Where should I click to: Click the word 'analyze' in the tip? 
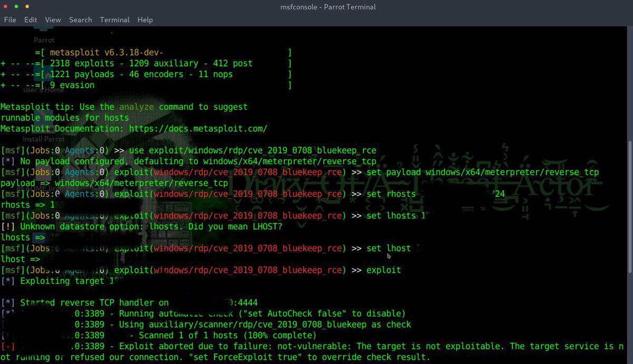point(136,107)
